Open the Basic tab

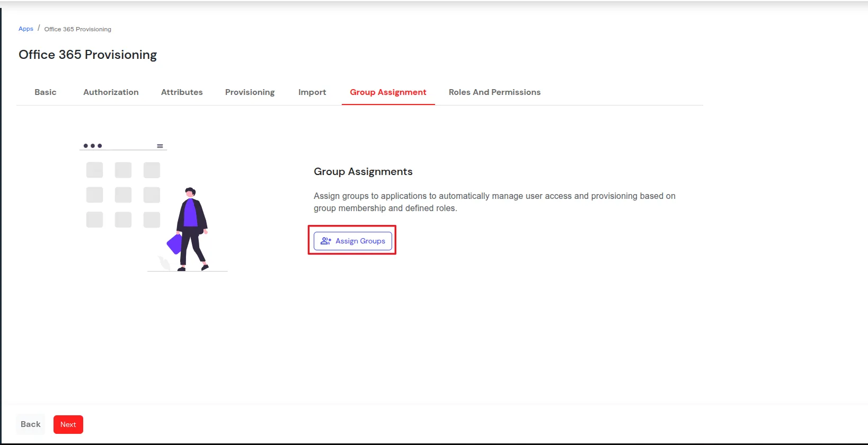[46, 92]
